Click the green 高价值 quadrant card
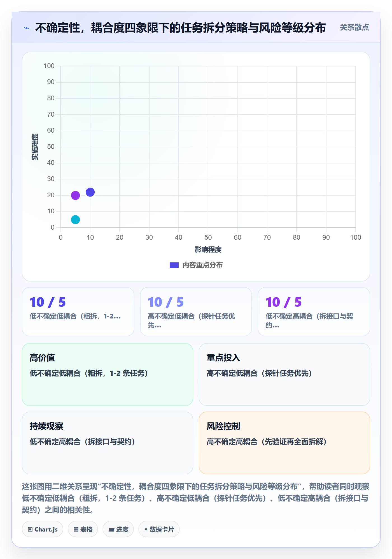 click(108, 375)
